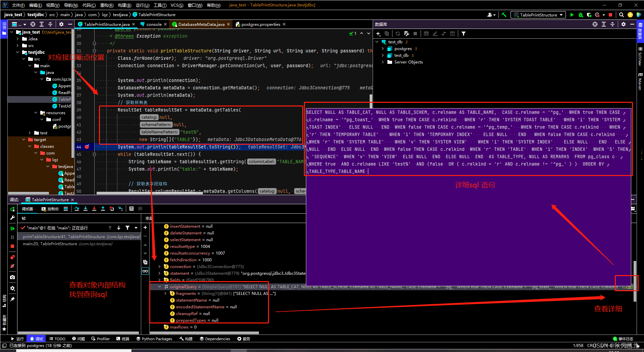Click the green Run button in toolbar
The width and height of the screenshot is (644, 352).
[572, 15]
